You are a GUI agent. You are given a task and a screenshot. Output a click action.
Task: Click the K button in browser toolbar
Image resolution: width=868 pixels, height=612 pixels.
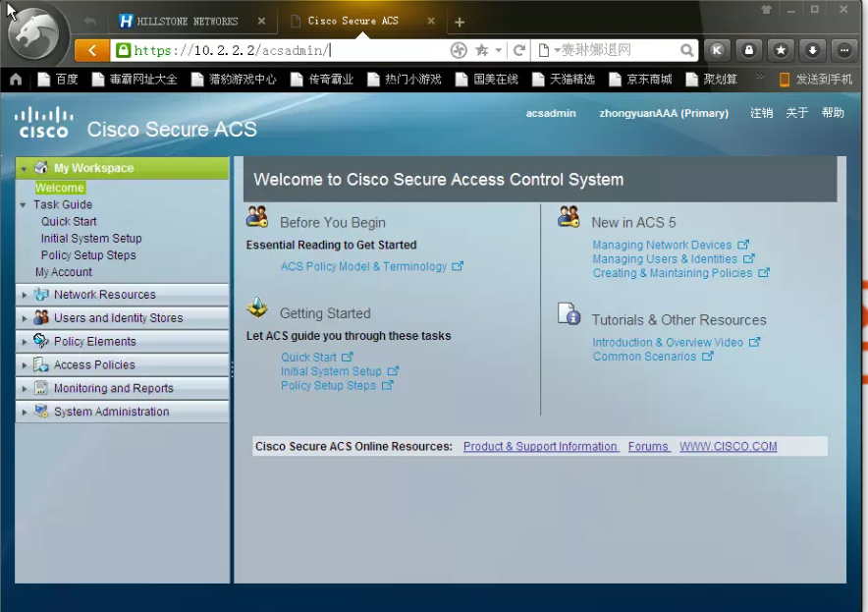tap(717, 50)
